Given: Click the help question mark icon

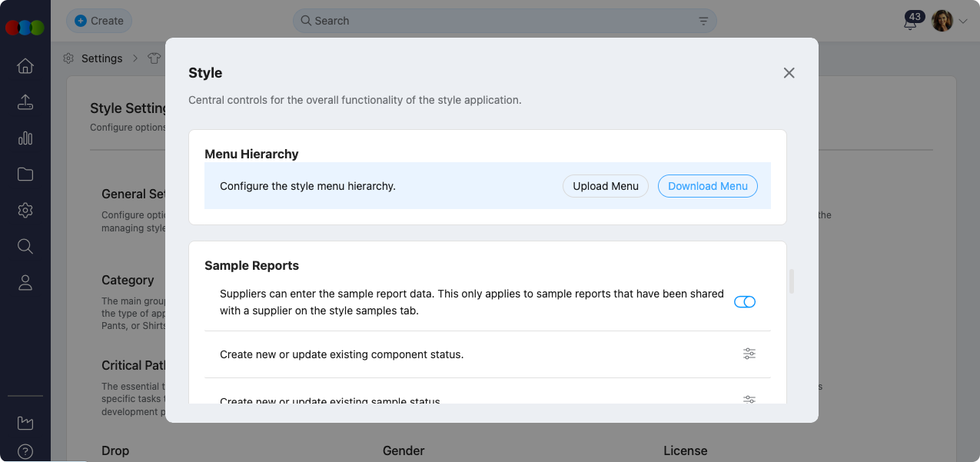Looking at the screenshot, I should tap(25, 451).
